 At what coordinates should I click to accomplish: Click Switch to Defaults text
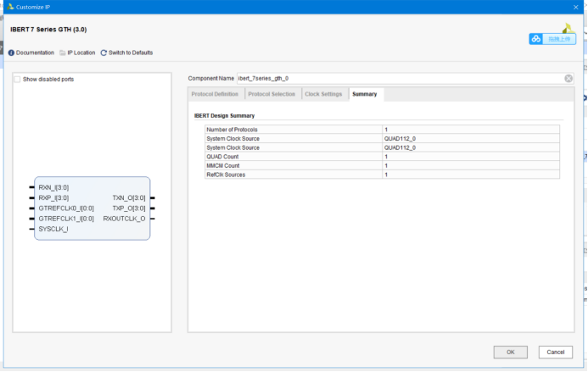(x=131, y=53)
